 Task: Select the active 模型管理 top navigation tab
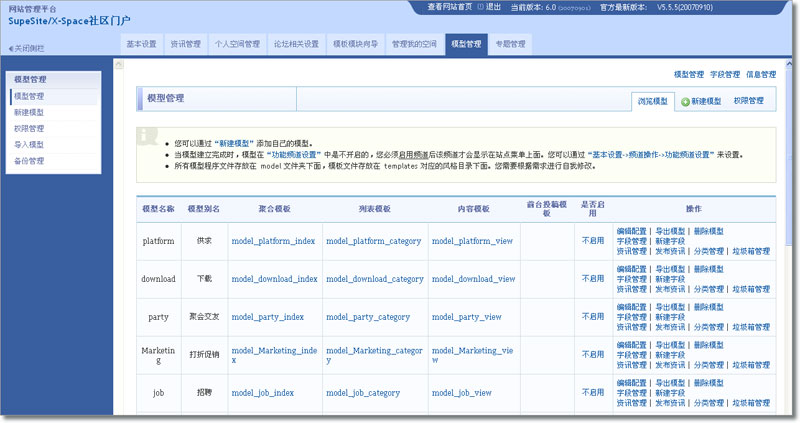click(466, 44)
